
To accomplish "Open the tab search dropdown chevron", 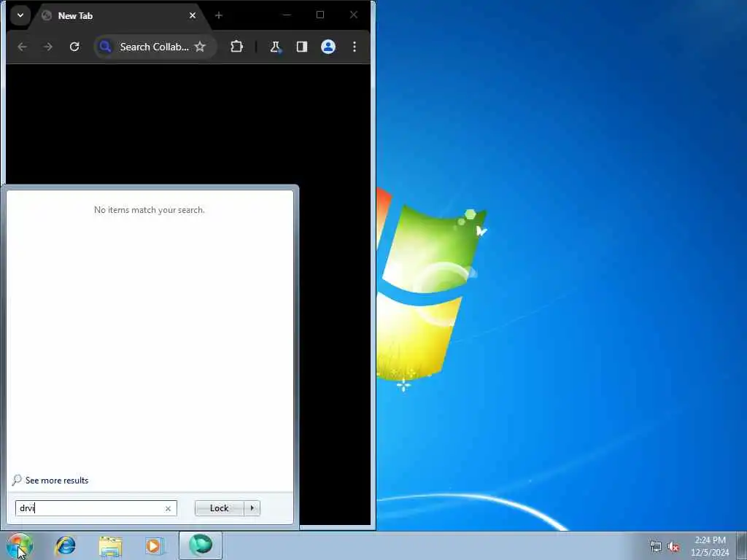I will [x=20, y=15].
